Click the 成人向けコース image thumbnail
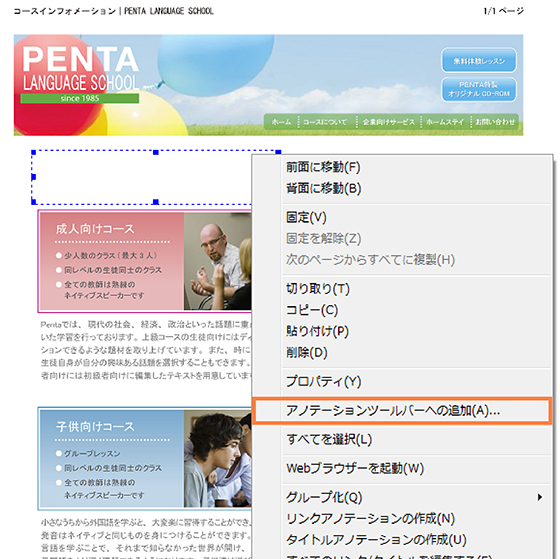 (218, 261)
